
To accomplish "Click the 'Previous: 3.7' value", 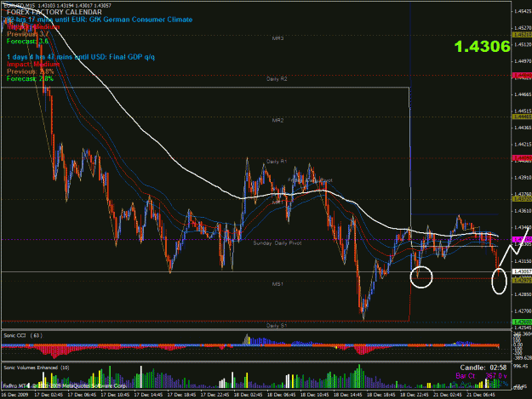I will (28, 34).
